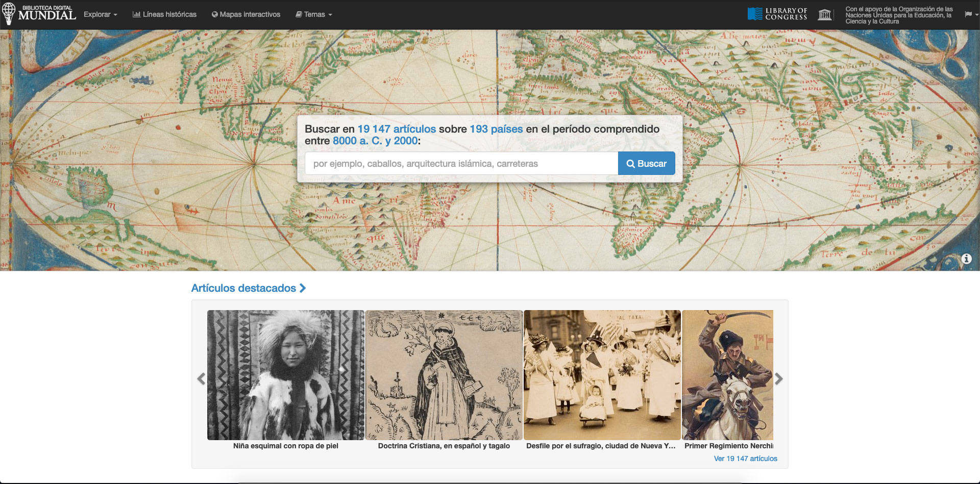Click caption 'Doctrina Cristiana, en español y tagalo'
The image size is (980, 484).
444,446
